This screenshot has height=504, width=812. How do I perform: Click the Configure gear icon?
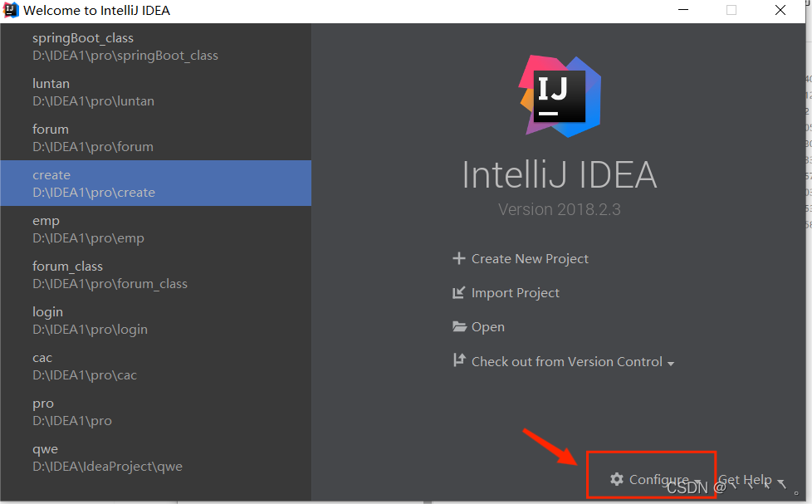click(x=617, y=479)
